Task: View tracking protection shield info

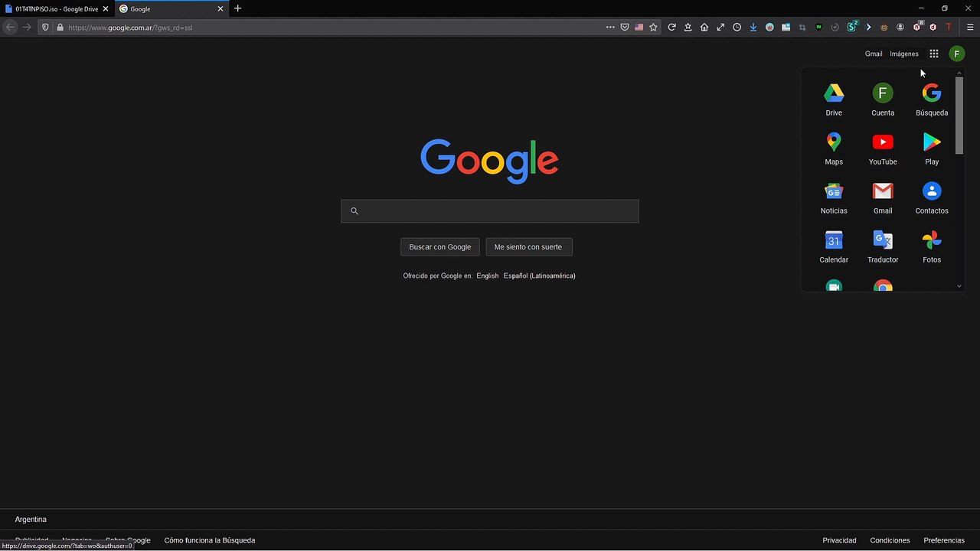Action: [45, 27]
